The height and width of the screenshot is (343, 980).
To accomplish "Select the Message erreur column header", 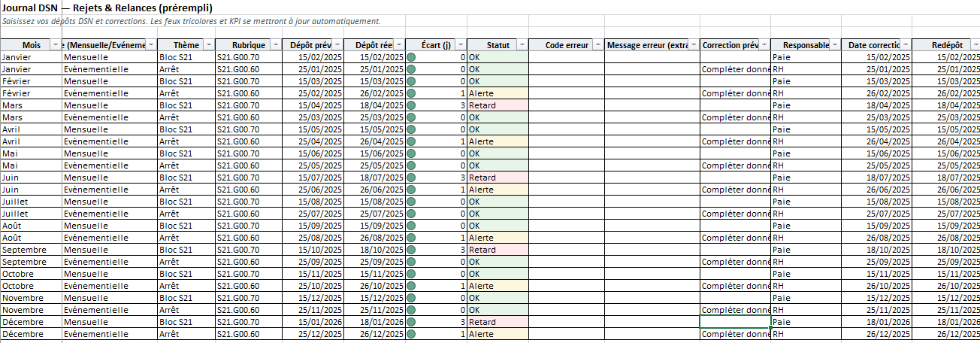I will click(646, 45).
